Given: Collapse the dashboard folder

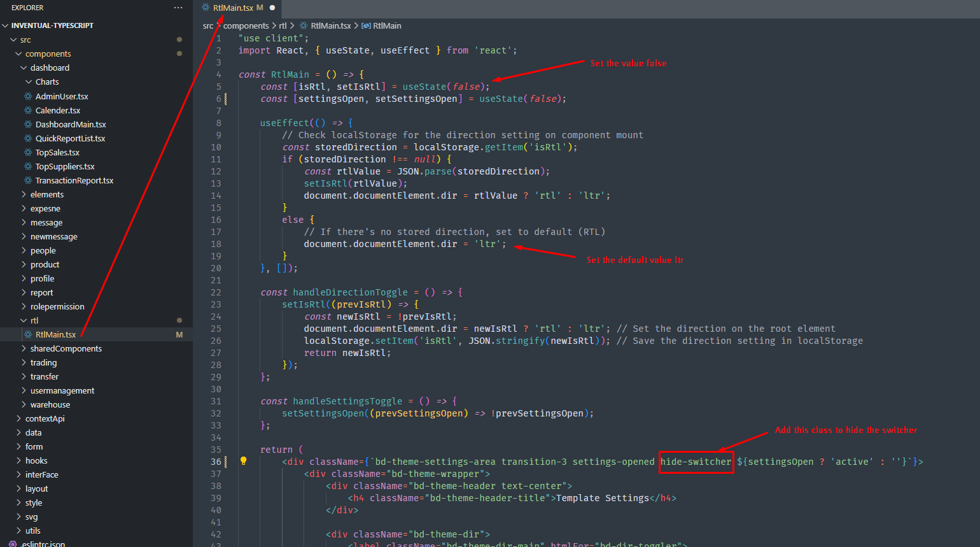Looking at the screenshot, I should click(24, 67).
